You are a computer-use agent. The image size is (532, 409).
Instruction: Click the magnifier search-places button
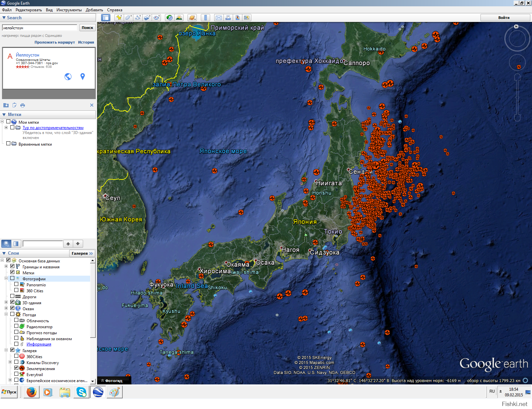[6, 244]
